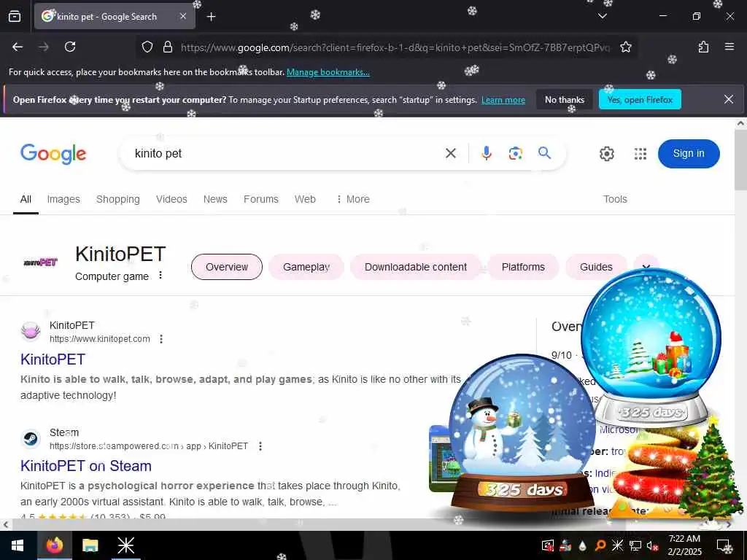The image size is (747, 560).
Task: Open the Firefox extensions menu
Action: click(x=703, y=47)
